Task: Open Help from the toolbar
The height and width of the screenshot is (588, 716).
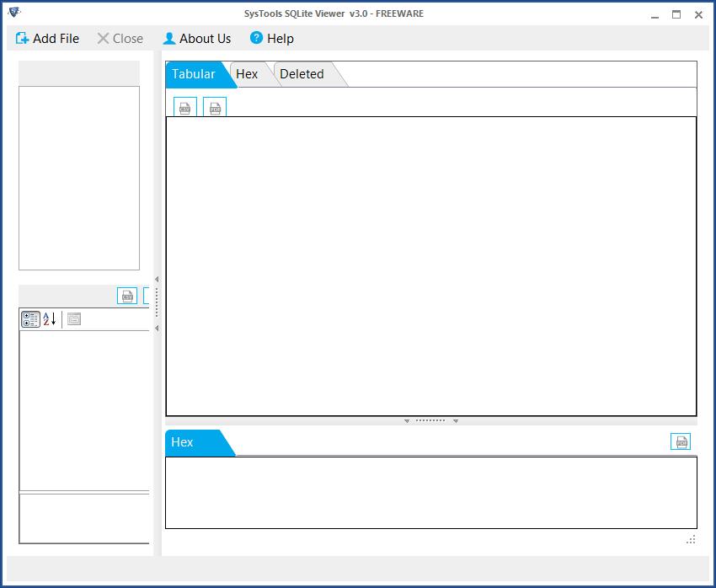Action: (272, 39)
